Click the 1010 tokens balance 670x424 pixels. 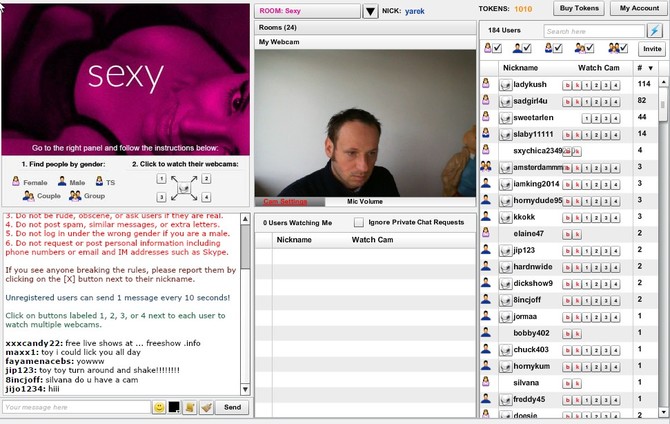(x=523, y=9)
